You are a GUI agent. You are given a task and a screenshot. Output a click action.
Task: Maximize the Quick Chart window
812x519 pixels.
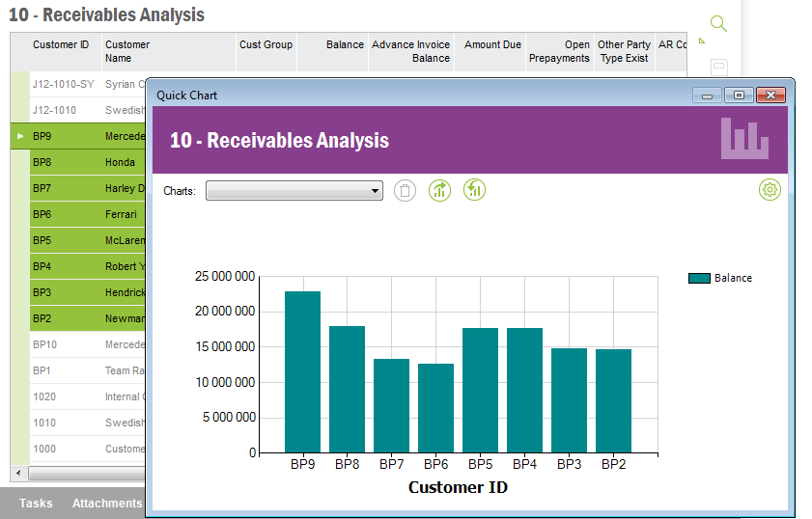click(x=740, y=96)
